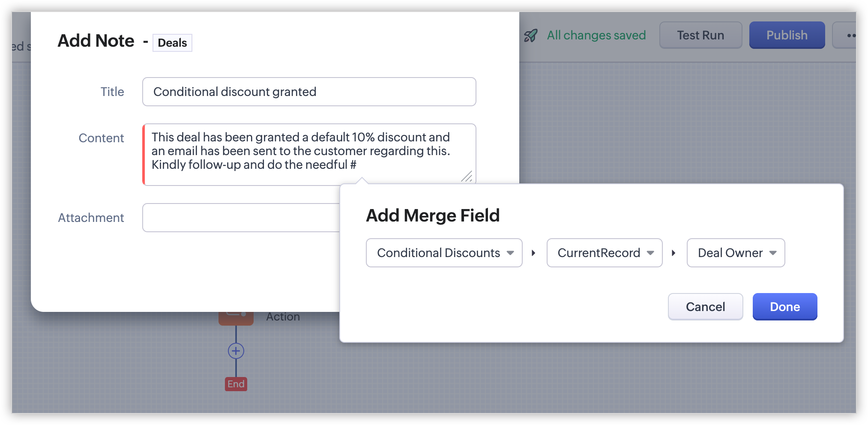Screen dimensions: 868x425
Task: Cancel the Add Merge Field popup
Action: (x=705, y=307)
